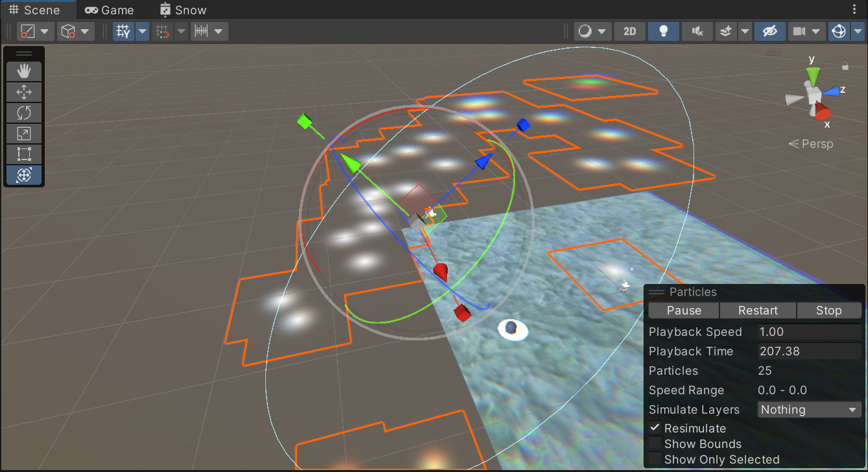Toggle the orientation gizmo rotation lock
This screenshot has width=868, height=472.
(845, 65)
